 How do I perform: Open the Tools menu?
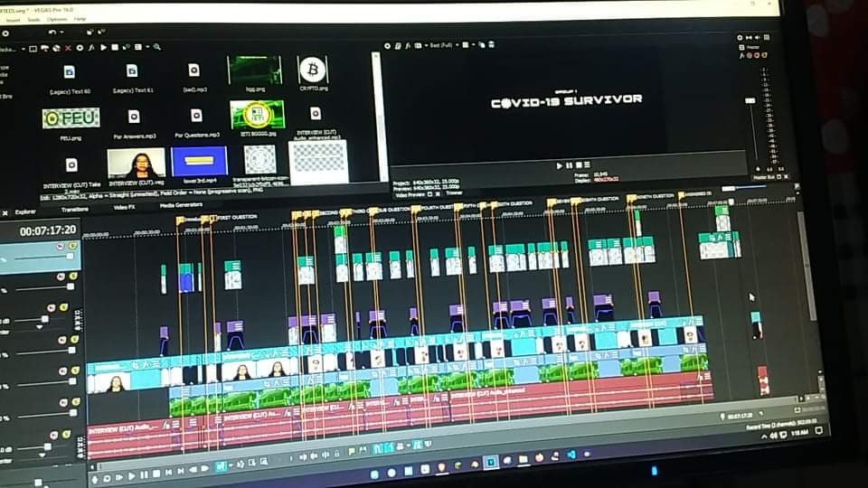pyautogui.click(x=33, y=19)
